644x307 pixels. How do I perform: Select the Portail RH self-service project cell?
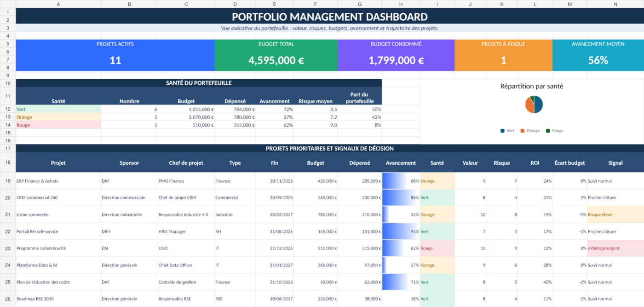click(x=58, y=232)
